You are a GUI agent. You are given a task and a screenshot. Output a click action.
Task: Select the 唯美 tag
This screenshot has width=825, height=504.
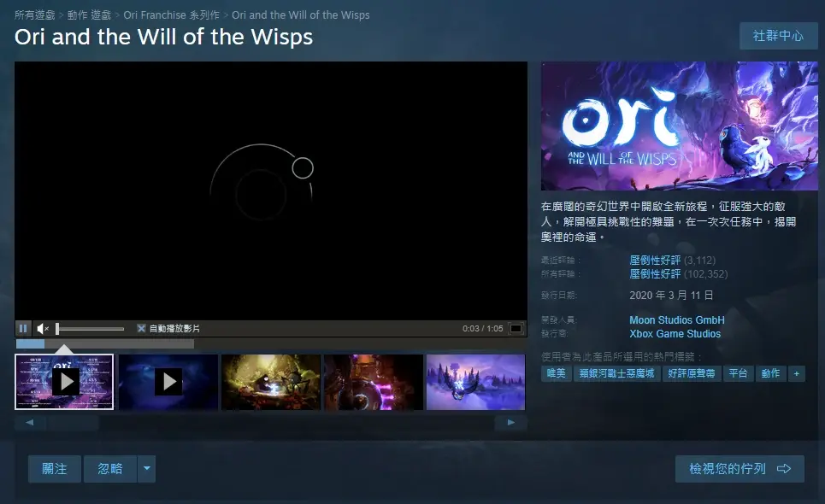557,373
